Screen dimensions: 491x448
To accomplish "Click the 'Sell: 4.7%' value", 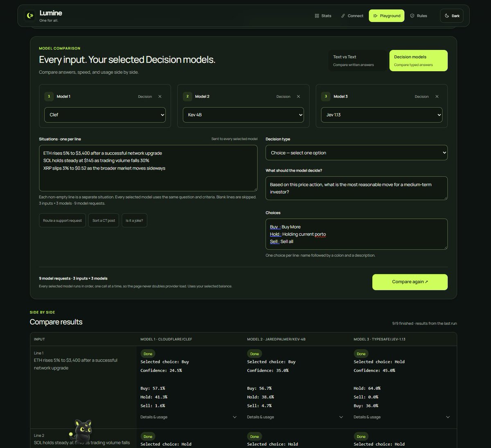I will 259,406.
